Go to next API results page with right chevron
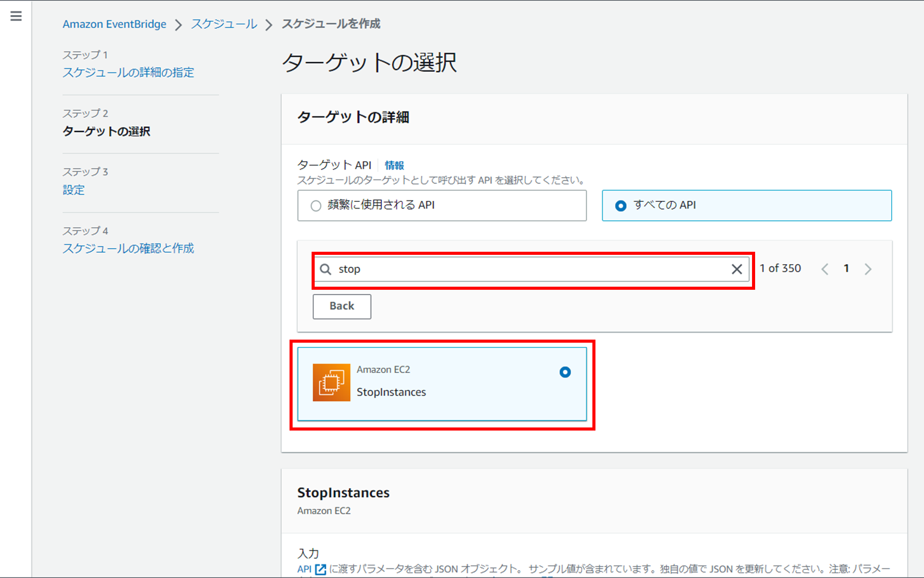Screen dimensions: 924x578 coord(868,268)
